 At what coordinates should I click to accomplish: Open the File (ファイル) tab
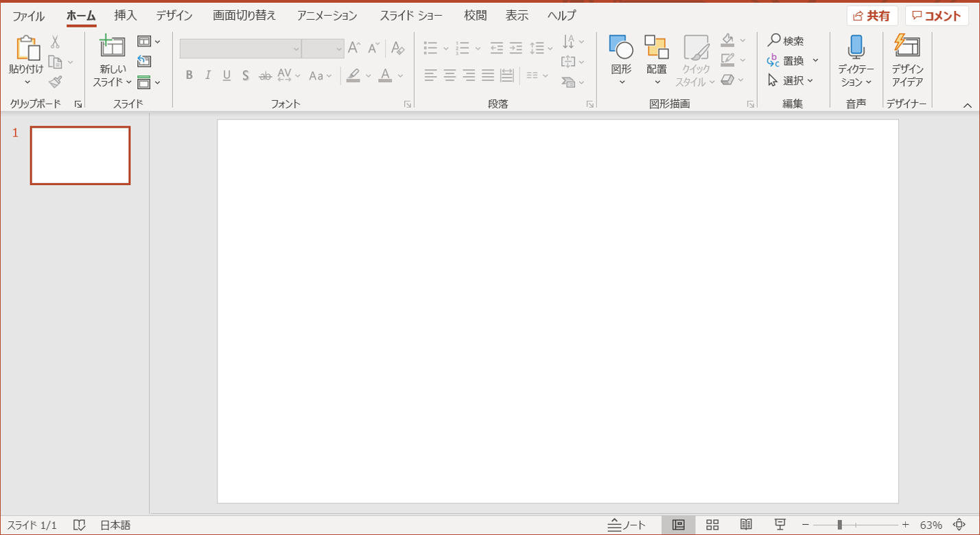point(28,16)
